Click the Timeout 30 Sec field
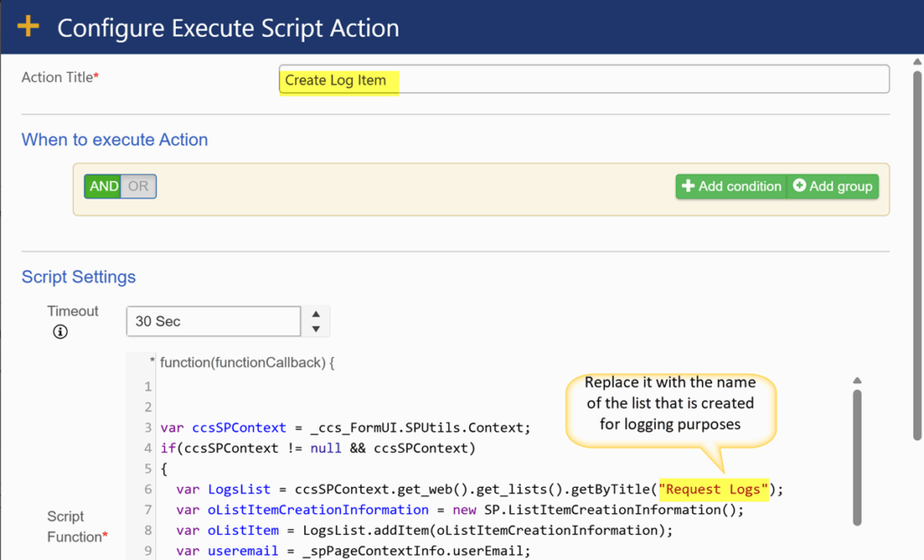The height and width of the screenshot is (560, 924). point(213,322)
